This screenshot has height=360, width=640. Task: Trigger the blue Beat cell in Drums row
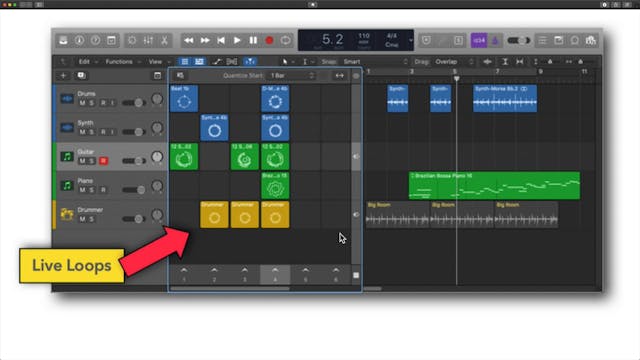(x=184, y=98)
